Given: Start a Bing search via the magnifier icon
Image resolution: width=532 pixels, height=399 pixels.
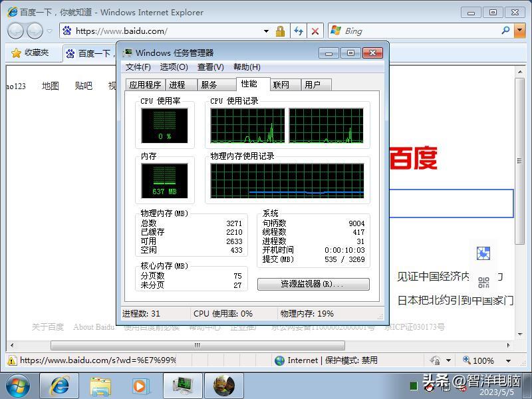Looking at the screenshot, I should pos(505,31).
